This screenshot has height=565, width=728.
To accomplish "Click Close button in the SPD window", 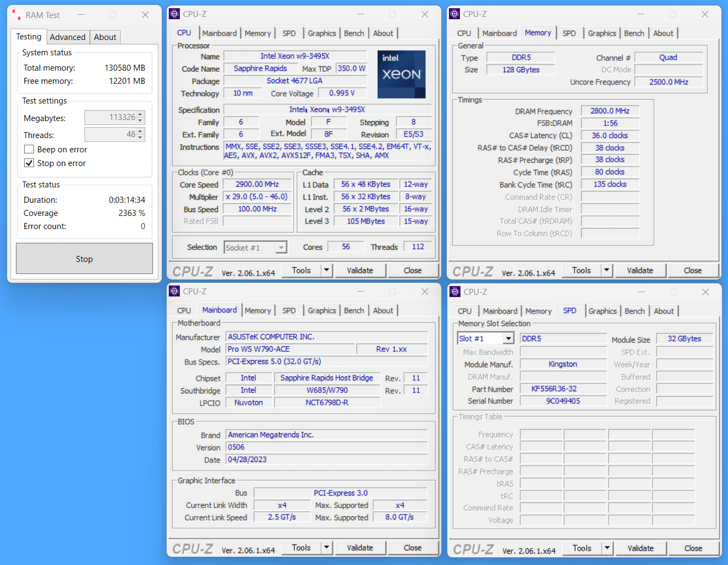I will click(693, 548).
